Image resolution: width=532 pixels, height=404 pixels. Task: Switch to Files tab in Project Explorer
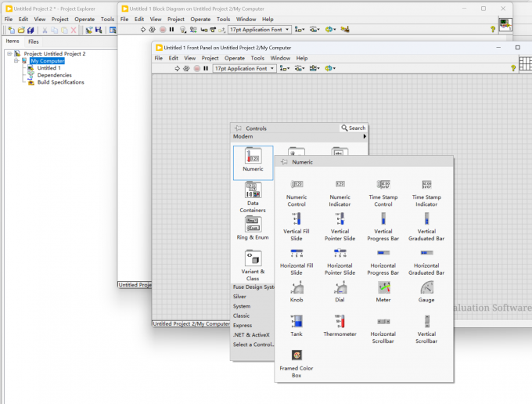(33, 41)
